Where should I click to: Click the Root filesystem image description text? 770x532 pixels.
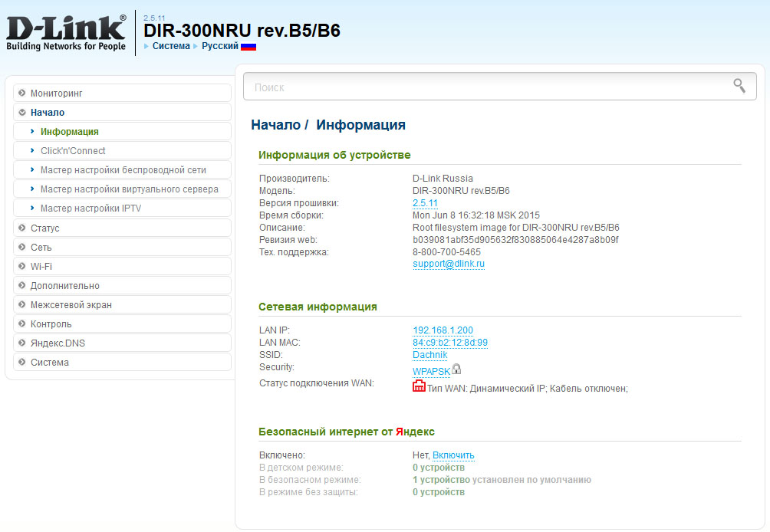(515, 227)
